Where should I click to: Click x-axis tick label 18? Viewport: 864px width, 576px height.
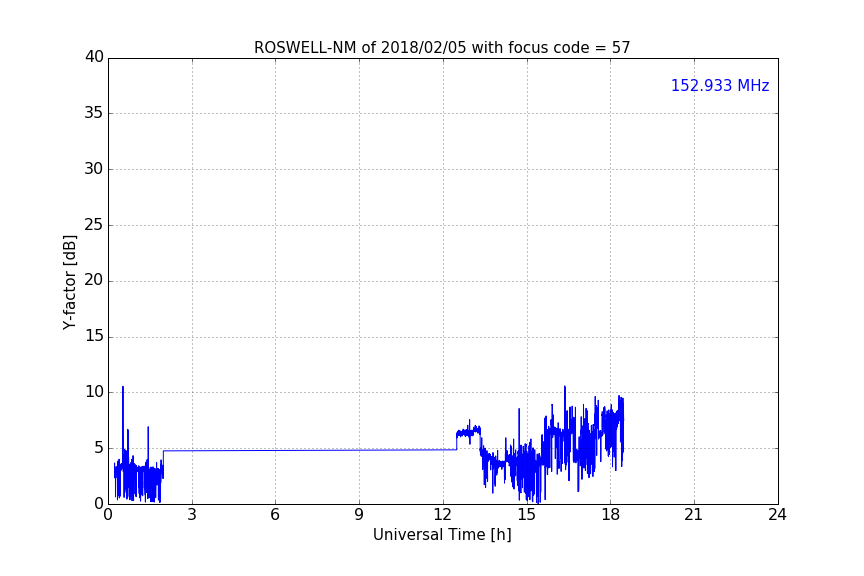tap(610, 515)
